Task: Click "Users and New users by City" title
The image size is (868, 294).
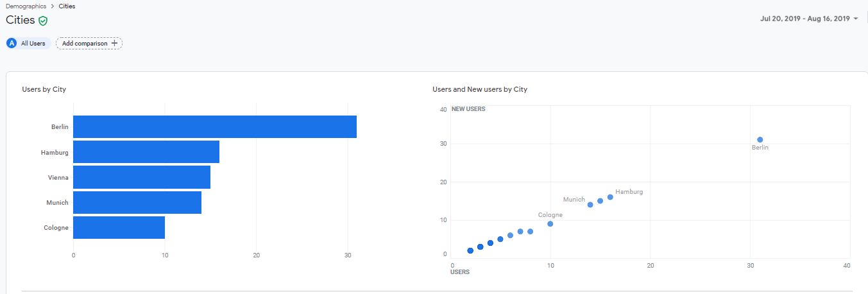Action: 480,89
